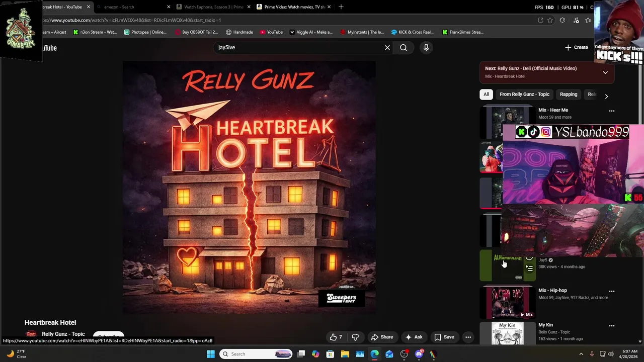Click the YouTube search magnifier button

click(404, 48)
